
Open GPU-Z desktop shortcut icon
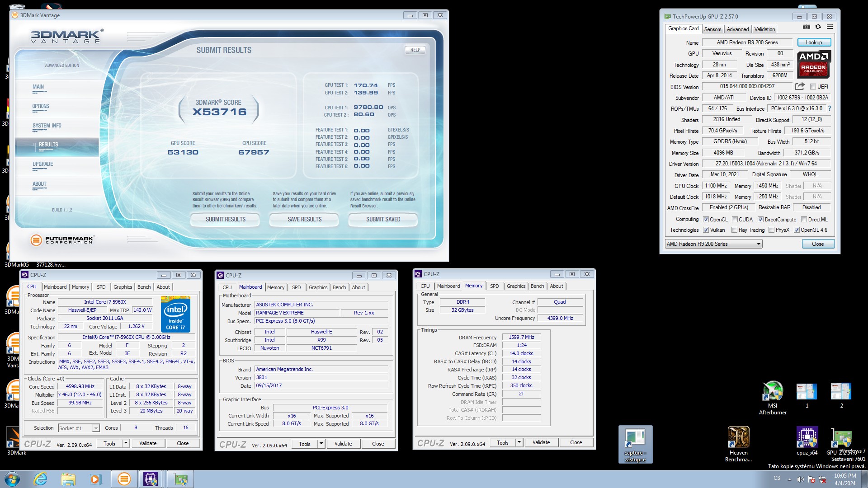click(841, 441)
